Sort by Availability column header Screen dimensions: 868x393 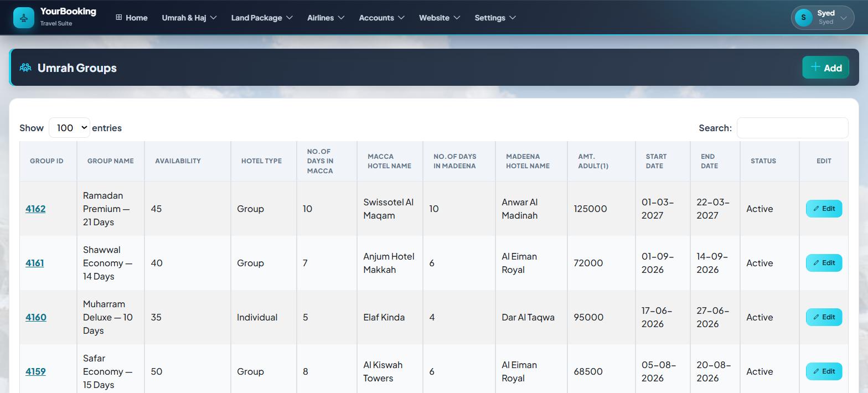pos(188,161)
